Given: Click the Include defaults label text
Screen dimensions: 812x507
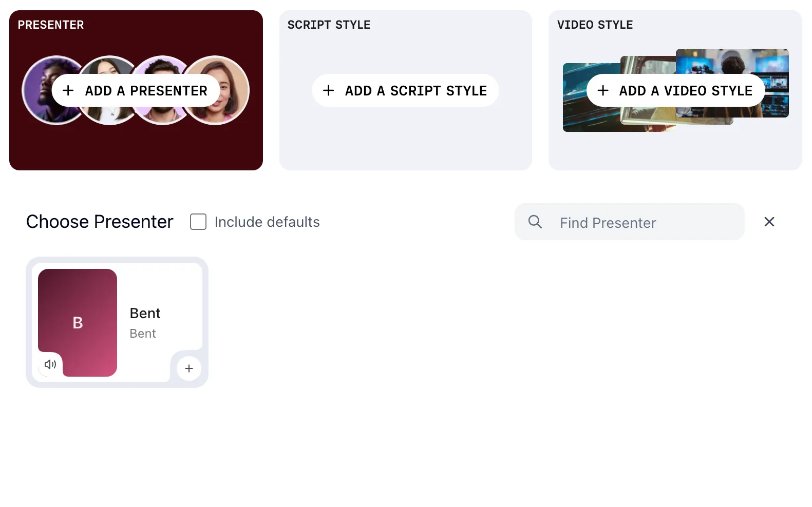Looking at the screenshot, I should pos(267,222).
